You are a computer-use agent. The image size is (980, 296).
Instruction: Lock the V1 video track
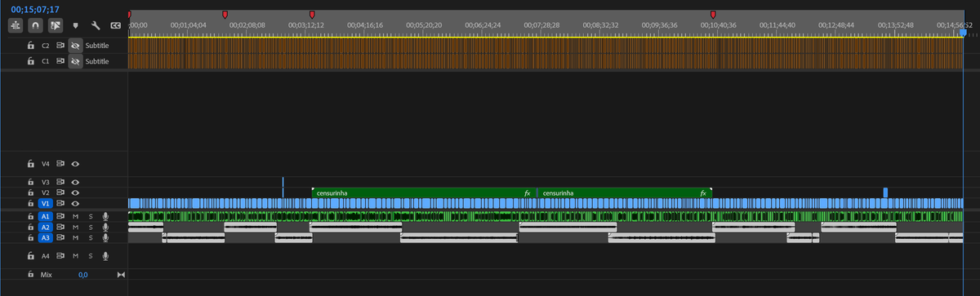(x=30, y=203)
